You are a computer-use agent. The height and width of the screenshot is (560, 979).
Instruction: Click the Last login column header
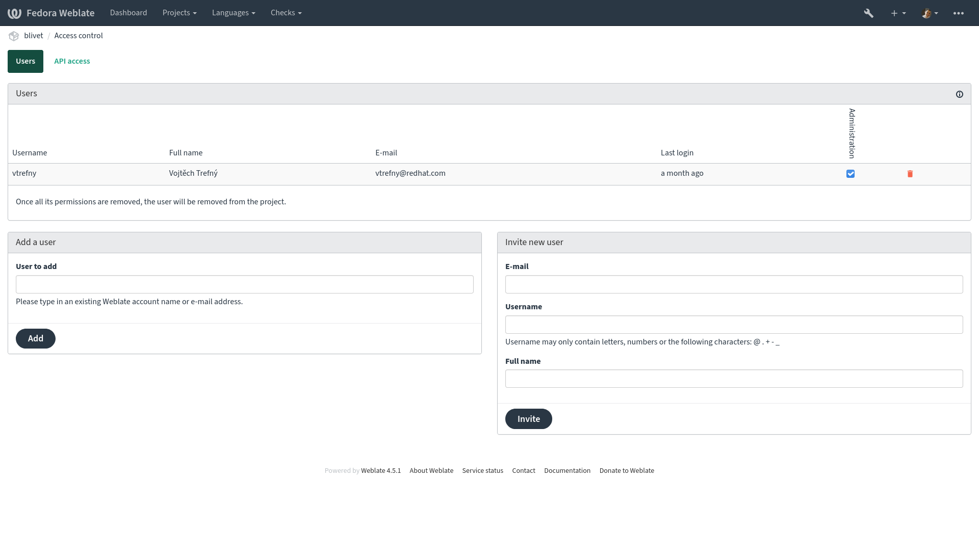(x=677, y=153)
